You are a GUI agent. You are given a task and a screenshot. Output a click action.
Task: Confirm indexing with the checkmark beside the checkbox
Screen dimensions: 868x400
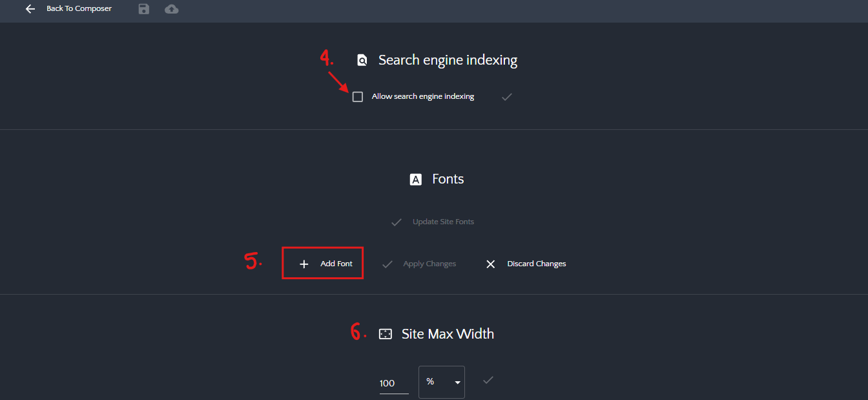[507, 97]
